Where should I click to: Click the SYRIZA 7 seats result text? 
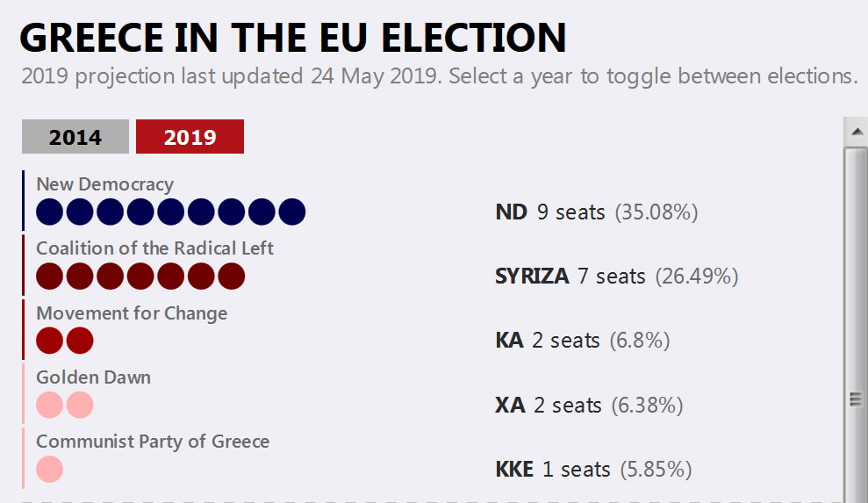(x=617, y=277)
